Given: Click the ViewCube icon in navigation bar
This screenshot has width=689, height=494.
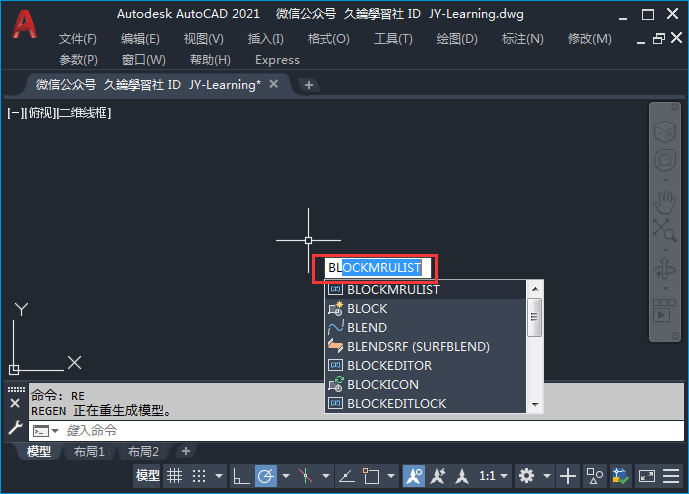Looking at the screenshot, I should pos(664,131).
